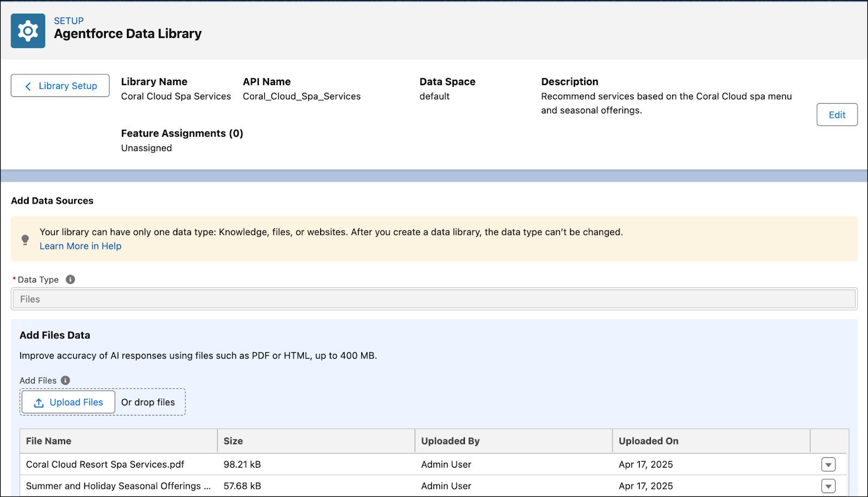Image resolution: width=868 pixels, height=497 pixels.
Task: Click the library Description text
Action: 666,103
